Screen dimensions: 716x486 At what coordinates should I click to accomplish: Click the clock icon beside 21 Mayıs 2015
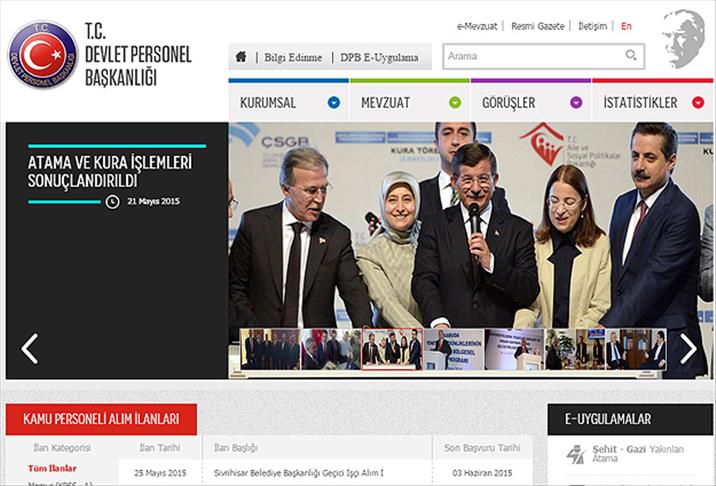pyautogui.click(x=112, y=201)
